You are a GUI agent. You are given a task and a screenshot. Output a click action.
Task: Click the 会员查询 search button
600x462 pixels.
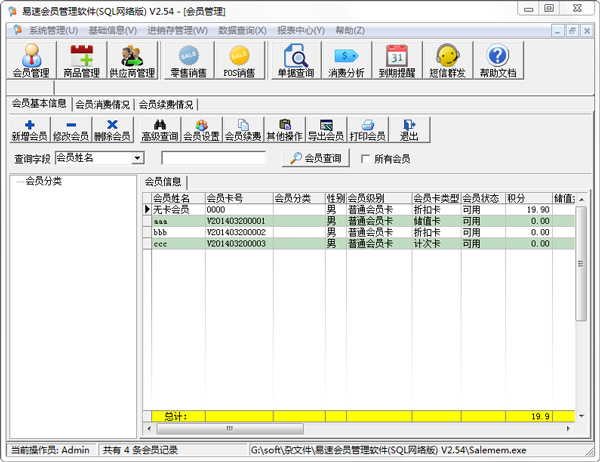tap(316, 158)
